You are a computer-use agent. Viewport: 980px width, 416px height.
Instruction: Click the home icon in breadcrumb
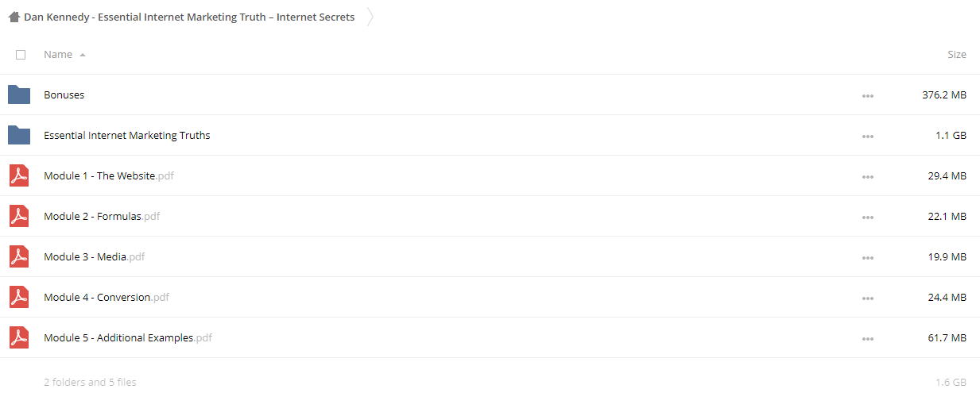tap(14, 17)
